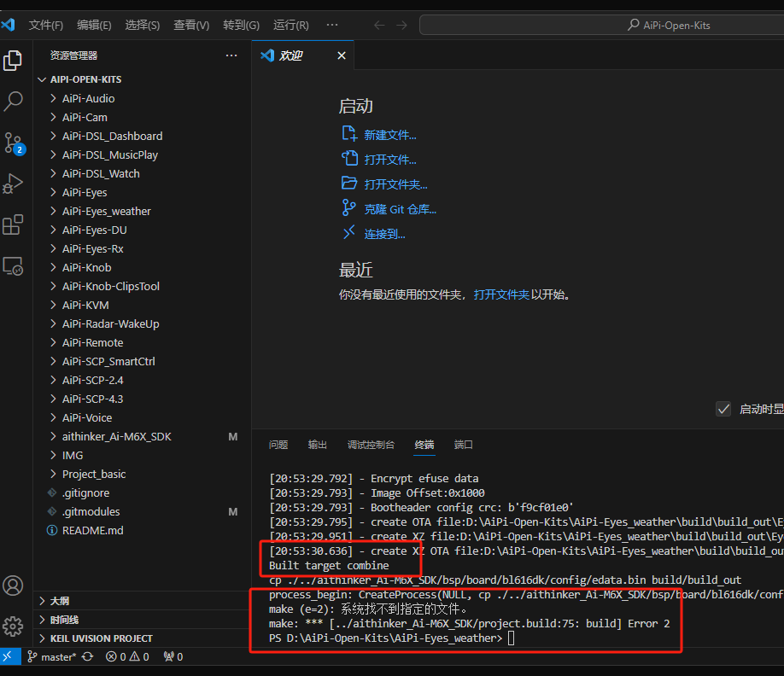Open the 文件(F) menu
Viewport: 784px width, 676px height.
[46, 25]
